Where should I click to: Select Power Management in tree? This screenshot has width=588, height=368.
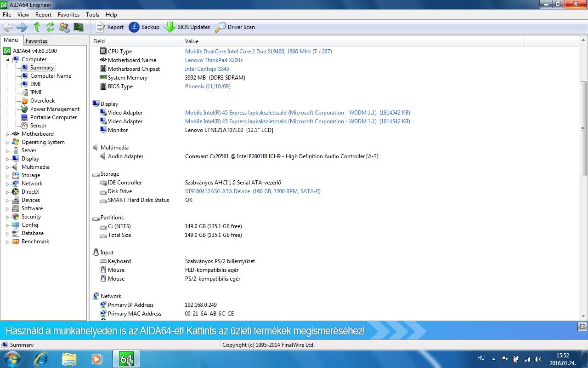55,109
